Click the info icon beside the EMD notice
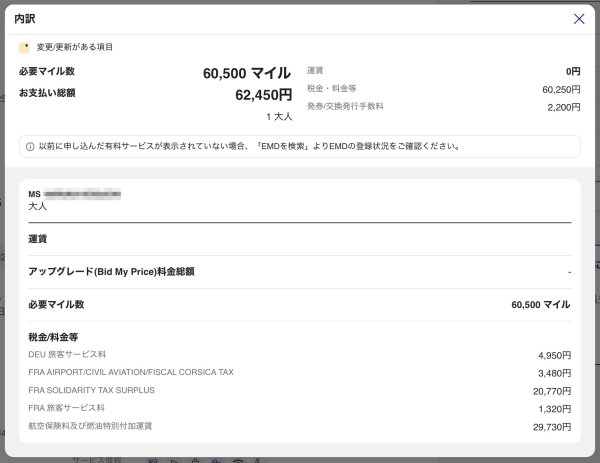Image resolution: width=600 pixels, height=463 pixels. tap(29, 146)
